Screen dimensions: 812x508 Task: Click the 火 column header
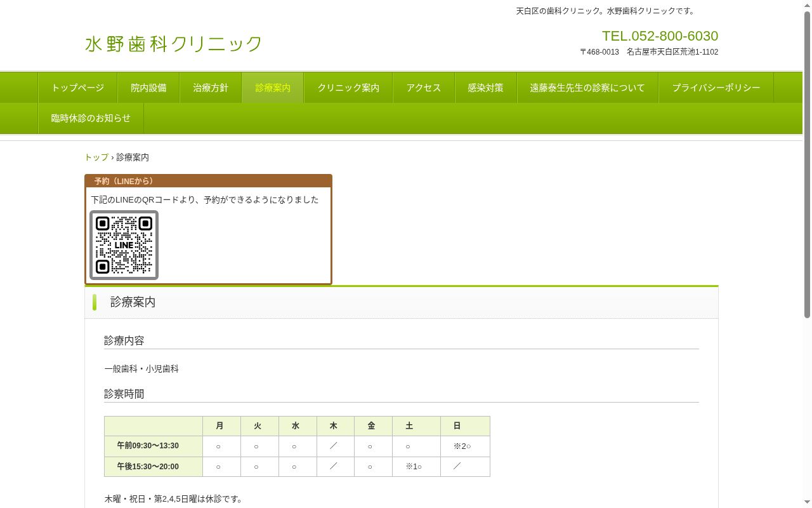[x=259, y=426]
